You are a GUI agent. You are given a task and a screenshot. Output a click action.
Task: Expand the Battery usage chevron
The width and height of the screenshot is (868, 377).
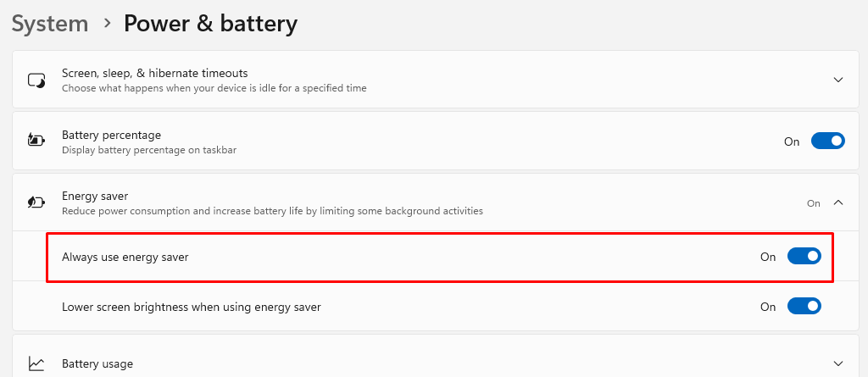(837, 363)
